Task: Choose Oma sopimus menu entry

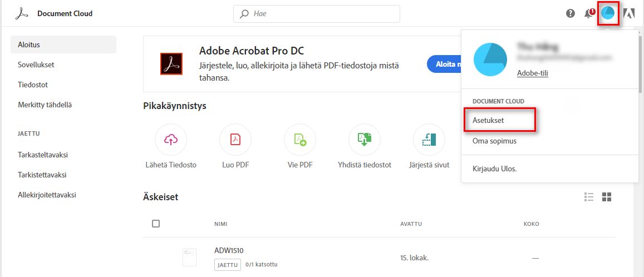Action: (494, 141)
